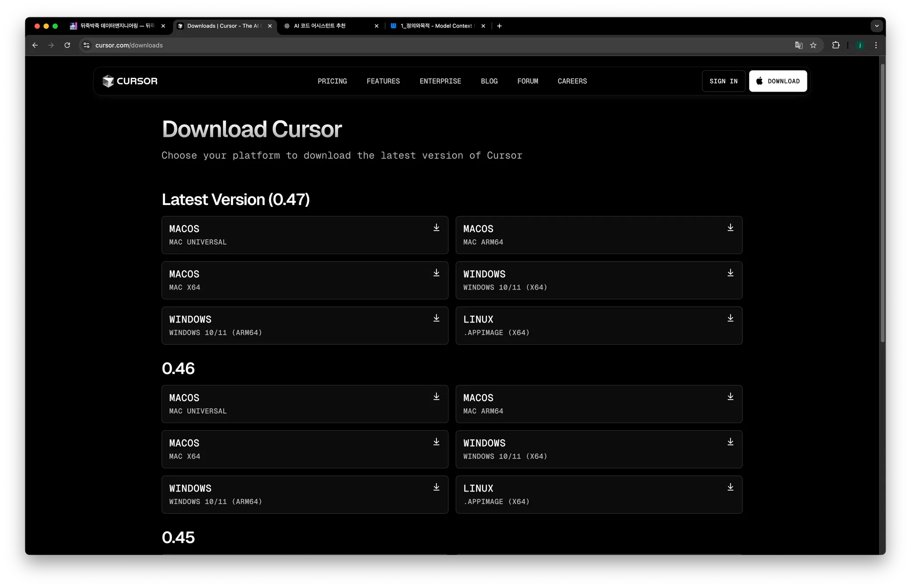This screenshot has width=911, height=588.
Task: Download 0.47 Linux AppImage via arrow icon
Action: pos(730,318)
